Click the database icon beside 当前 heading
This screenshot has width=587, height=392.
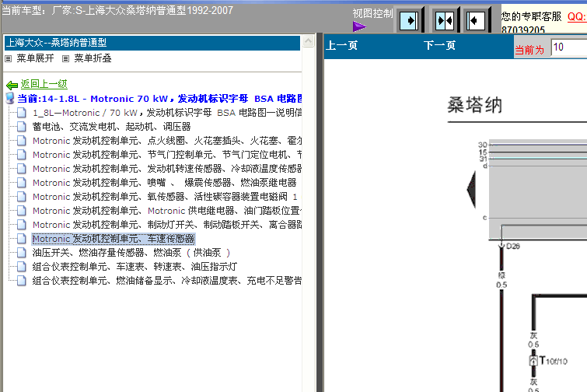coord(10,99)
